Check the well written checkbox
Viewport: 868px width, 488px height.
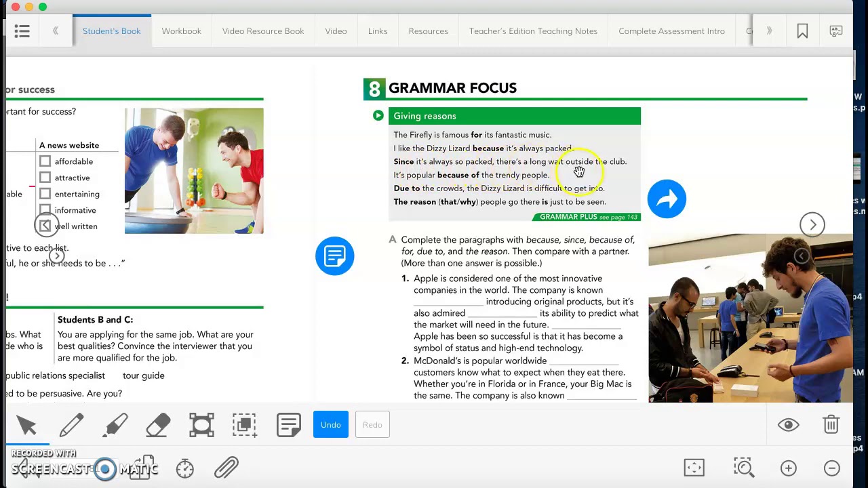pyautogui.click(x=45, y=226)
